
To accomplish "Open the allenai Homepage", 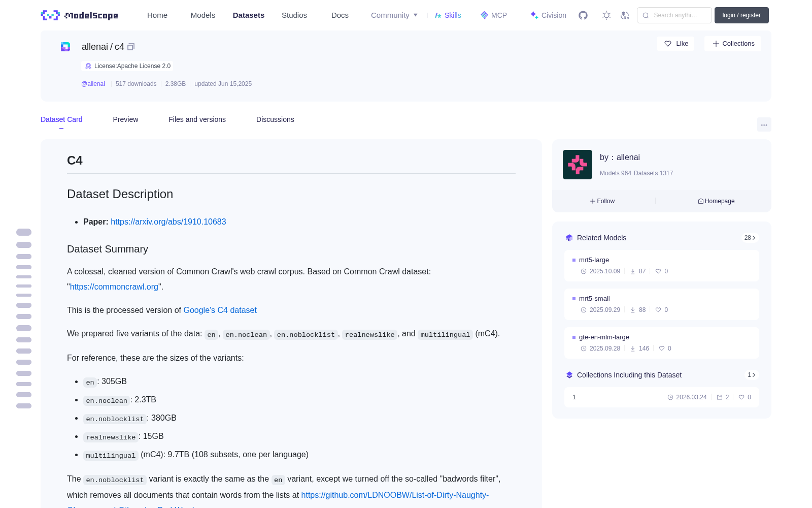I will coord(716,201).
